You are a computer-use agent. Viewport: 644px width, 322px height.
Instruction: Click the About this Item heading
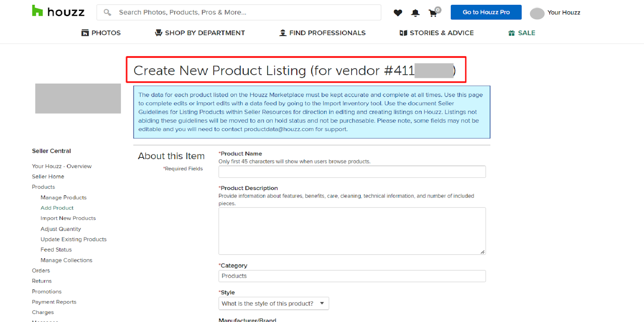click(x=171, y=156)
